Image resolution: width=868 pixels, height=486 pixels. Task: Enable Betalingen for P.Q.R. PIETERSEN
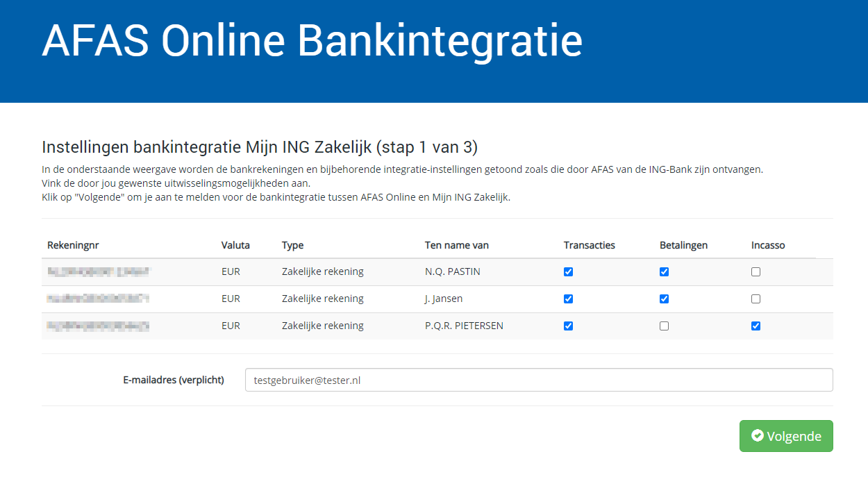(665, 326)
